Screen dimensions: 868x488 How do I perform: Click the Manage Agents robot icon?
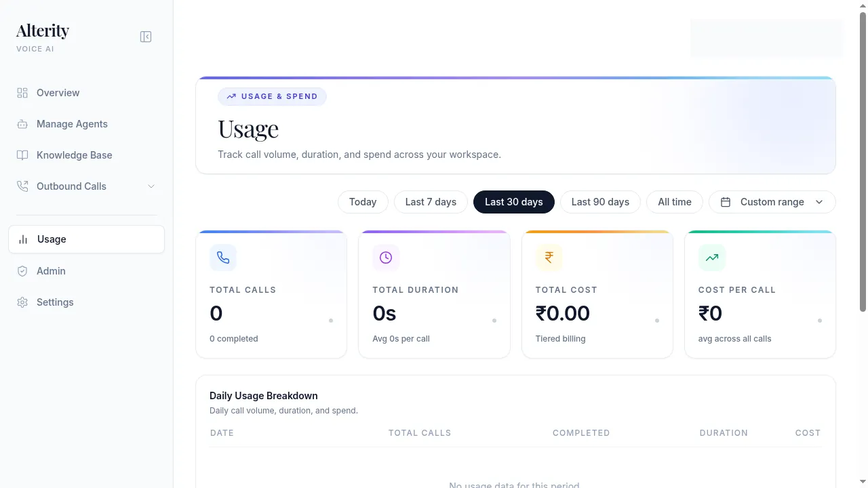22,124
